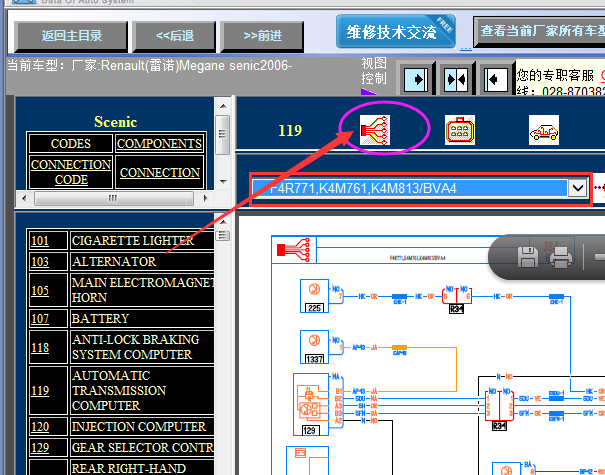Open the connector view icon
This screenshot has width=605, height=475.
tap(460, 130)
